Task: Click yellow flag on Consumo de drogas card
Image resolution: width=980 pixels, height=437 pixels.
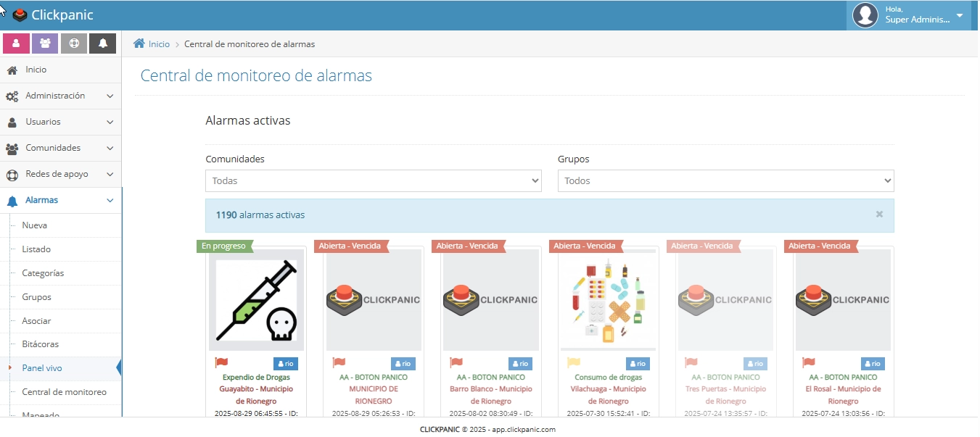Action: pyautogui.click(x=573, y=362)
